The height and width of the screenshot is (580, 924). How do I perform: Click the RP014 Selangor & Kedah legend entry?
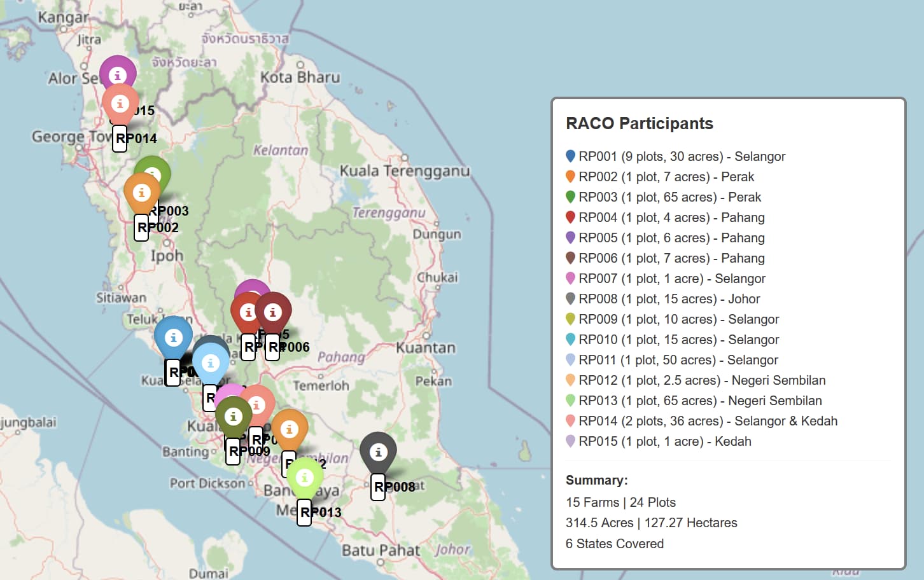click(708, 421)
